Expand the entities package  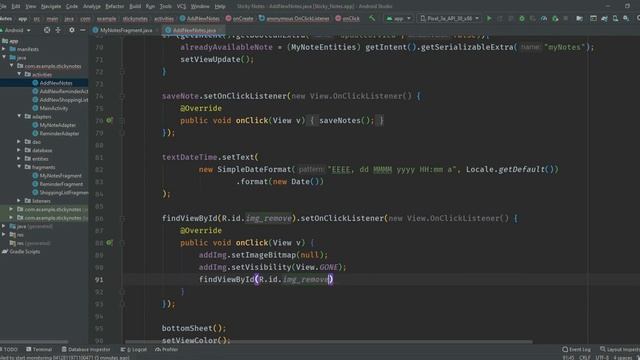[x=19, y=158]
